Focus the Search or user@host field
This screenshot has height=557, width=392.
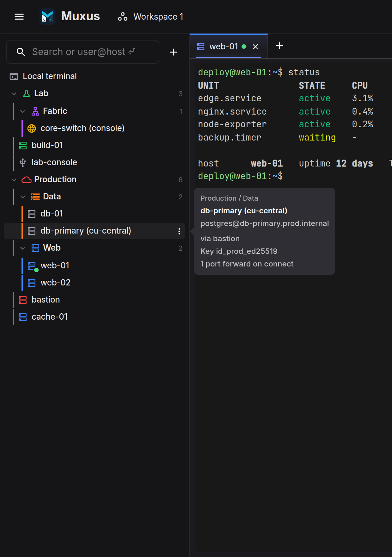[83, 52]
